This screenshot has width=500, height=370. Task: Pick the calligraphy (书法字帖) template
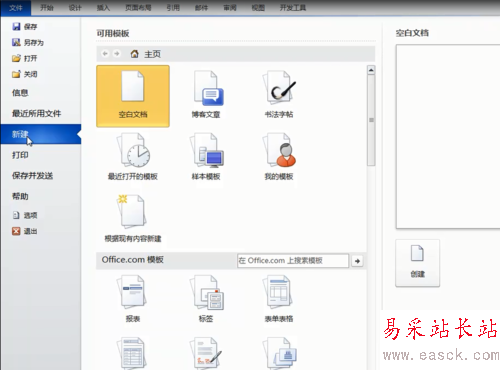(x=279, y=95)
